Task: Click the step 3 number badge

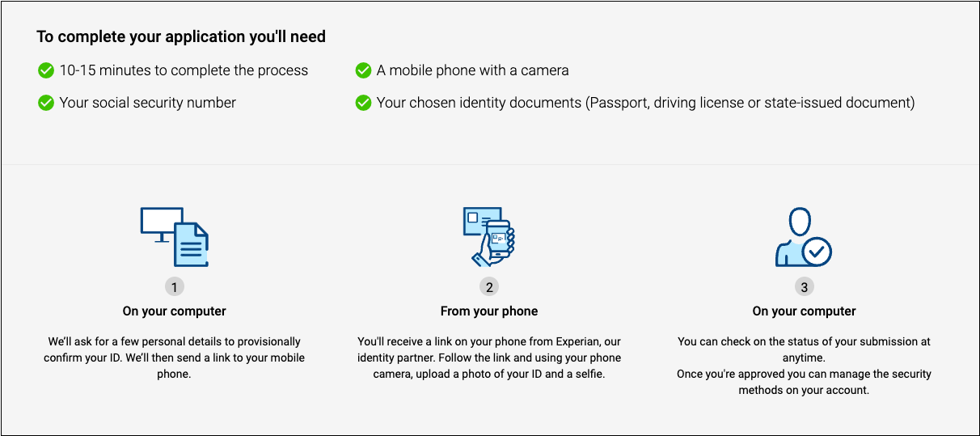Action: pyautogui.click(x=804, y=286)
